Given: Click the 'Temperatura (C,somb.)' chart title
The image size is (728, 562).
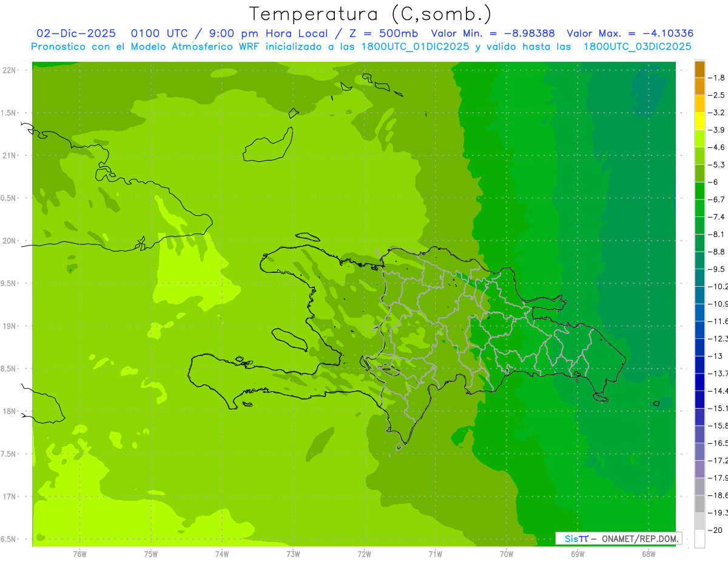Looking at the screenshot, I should 371,14.
